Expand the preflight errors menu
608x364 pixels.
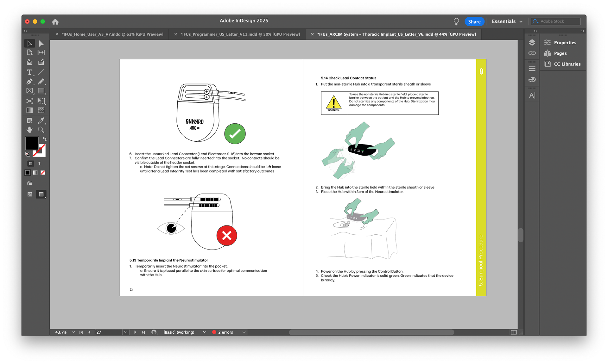click(244, 332)
